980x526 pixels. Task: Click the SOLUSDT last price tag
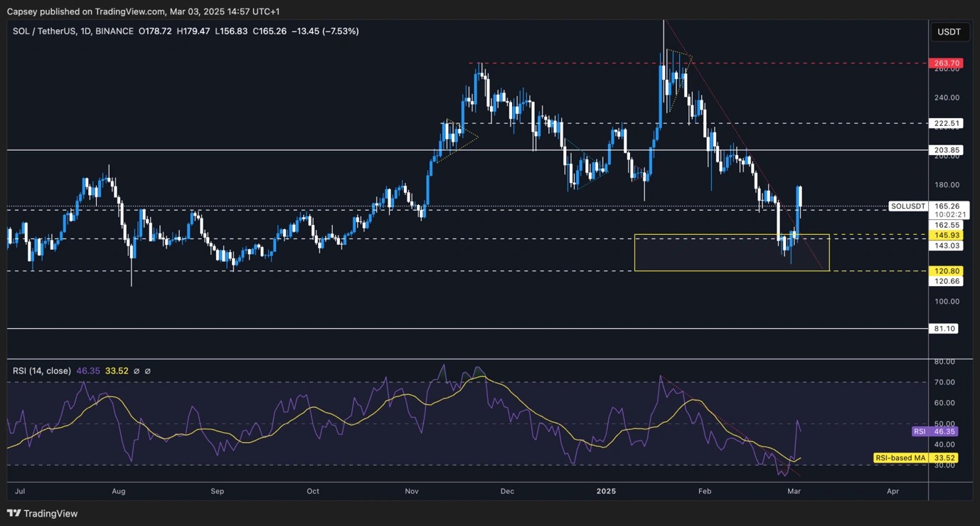pos(908,206)
